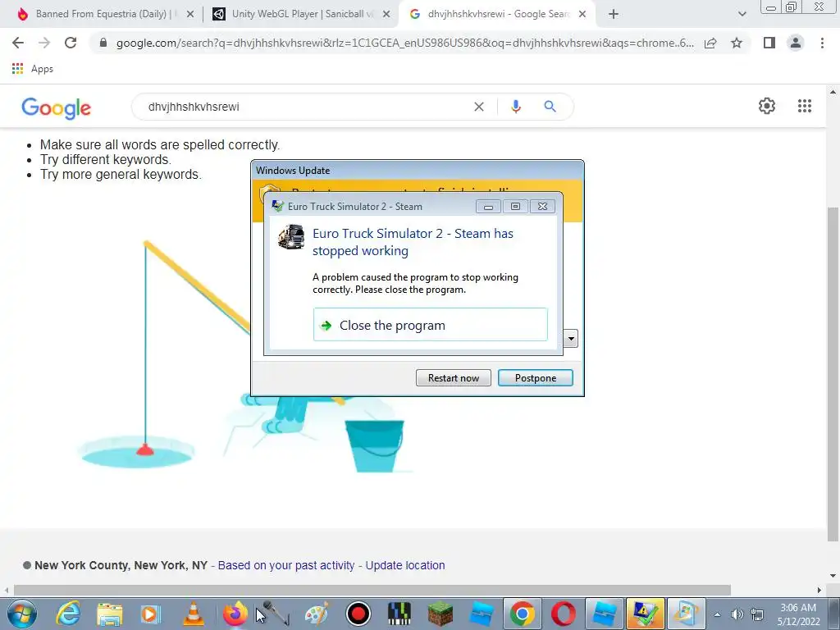Image resolution: width=840 pixels, height=630 pixels.
Task: Open Chrome three-dot menu
Action: (822, 43)
